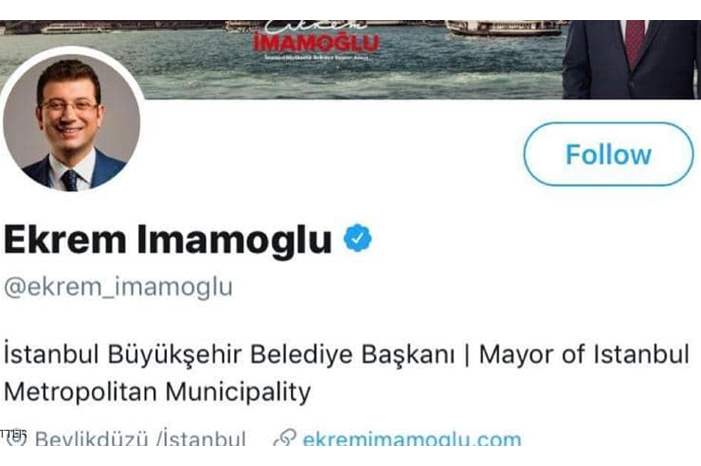Select the Metropolitan Municipality bio line

pos(157,392)
